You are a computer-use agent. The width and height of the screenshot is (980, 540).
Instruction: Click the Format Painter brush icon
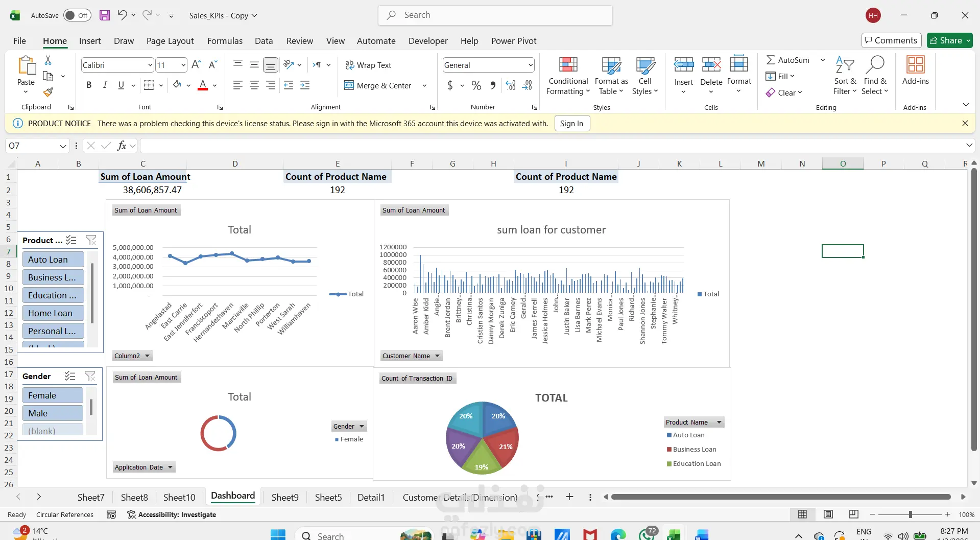(x=48, y=92)
